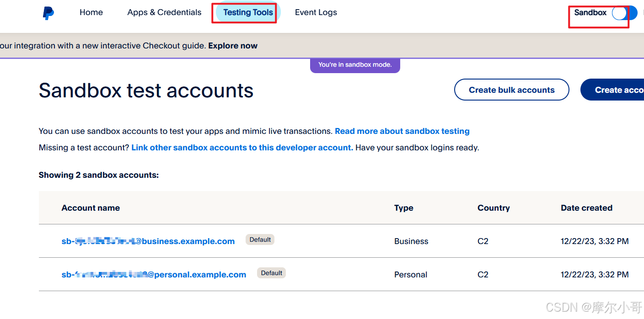This screenshot has height=319, width=644.
Task: Open Apps & Credentials tab
Action: pyautogui.click(x=164, y=12)
